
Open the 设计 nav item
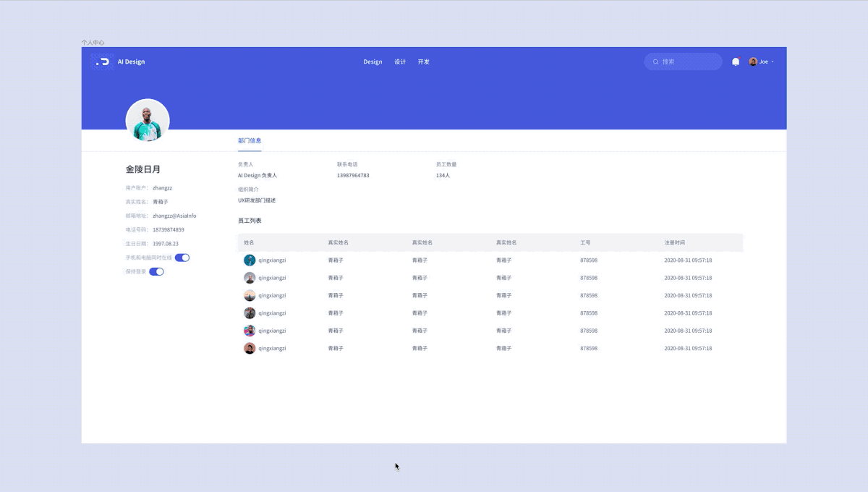point(400,61)
